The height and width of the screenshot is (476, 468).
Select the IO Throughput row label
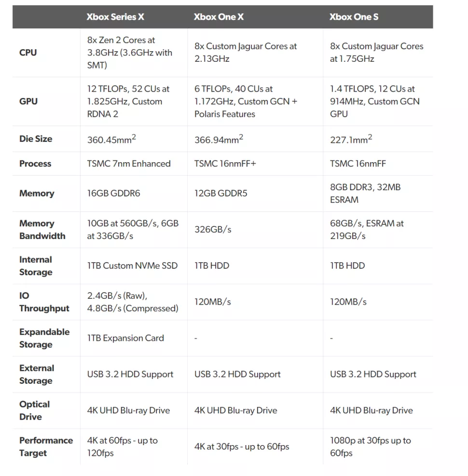point(44,302)
